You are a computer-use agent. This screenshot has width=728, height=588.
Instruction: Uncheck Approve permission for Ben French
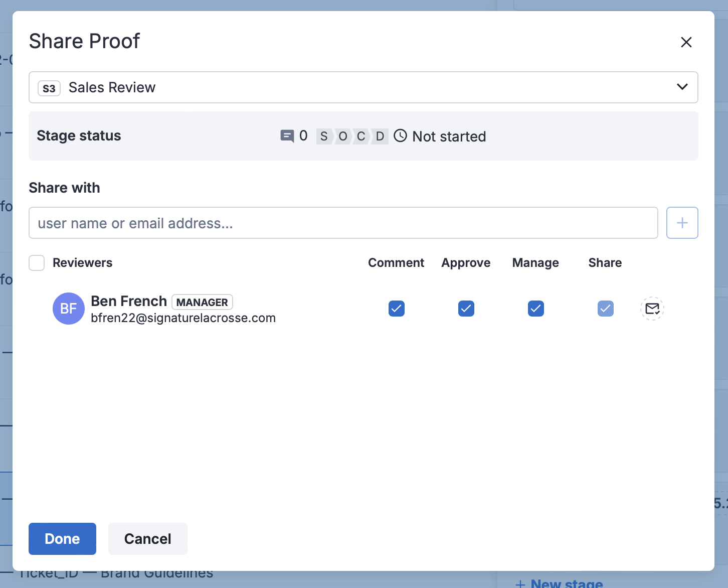coord(466,309)
